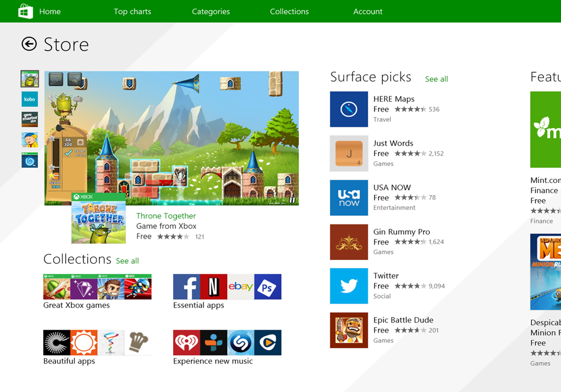Go to the Categories menu
The height and width of the screenshot is (392, 561).
tap(211, 11)
